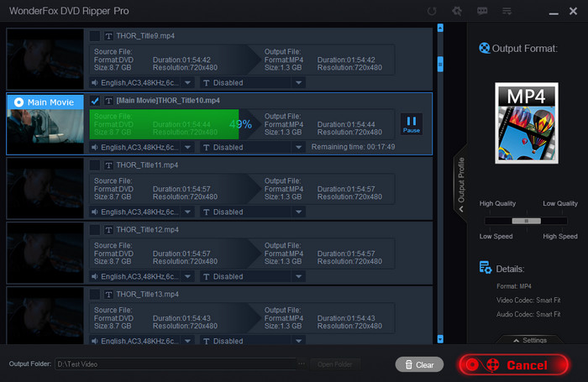588x382 pixels.
Task: Collapse the Output Profile side panel
Action: [x=461, y=184]
